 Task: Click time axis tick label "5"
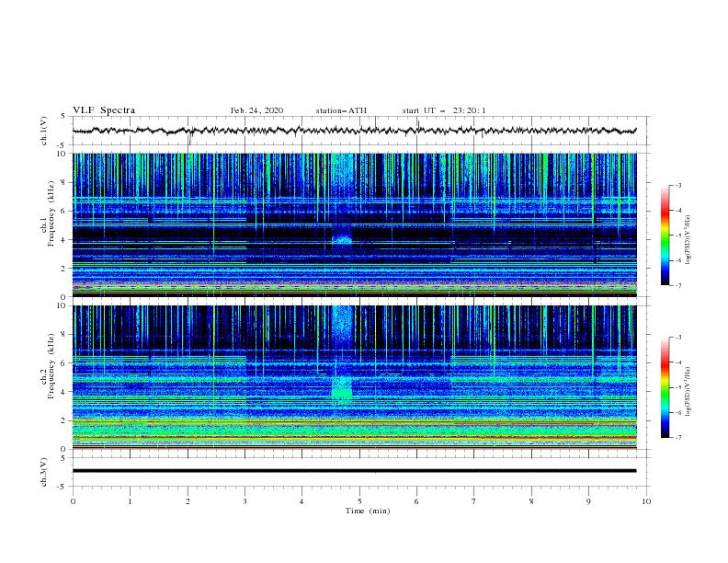pyautogui.click(x=359, y=501)
